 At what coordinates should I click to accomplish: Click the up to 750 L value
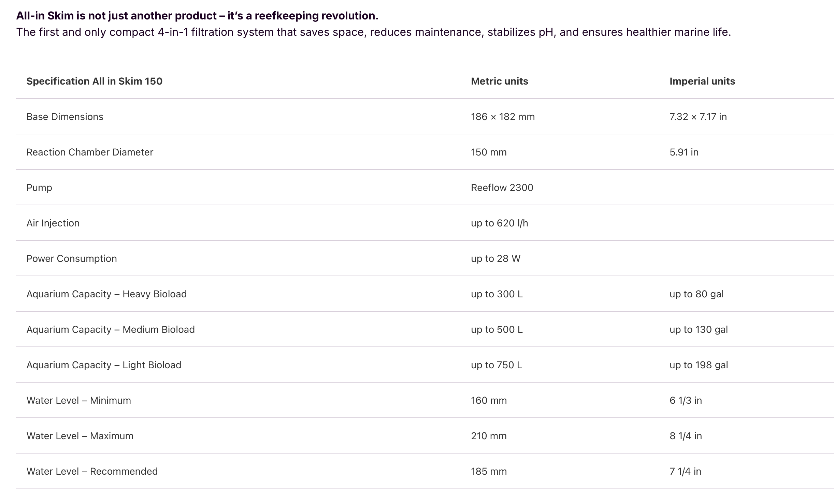click(497, 365)
